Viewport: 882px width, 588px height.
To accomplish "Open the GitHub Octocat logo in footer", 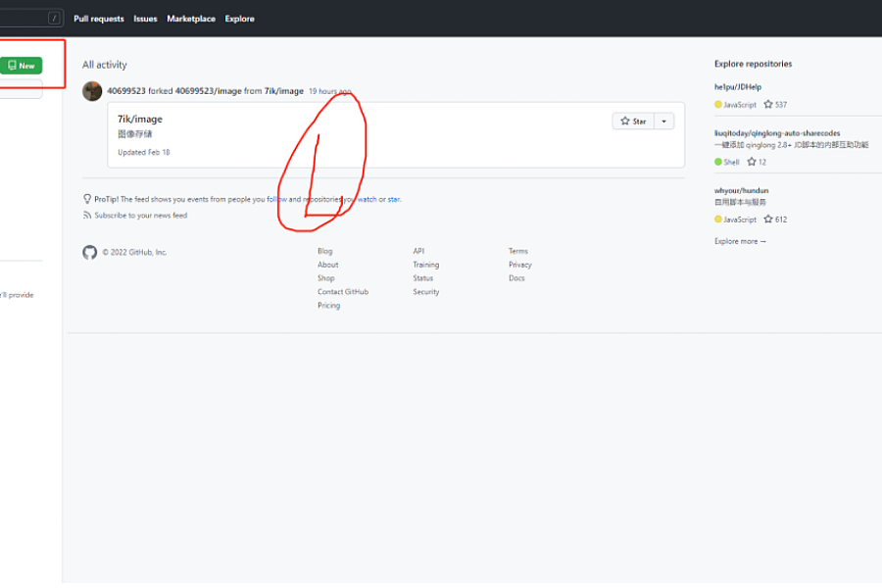I will click(x=90, y=252).
